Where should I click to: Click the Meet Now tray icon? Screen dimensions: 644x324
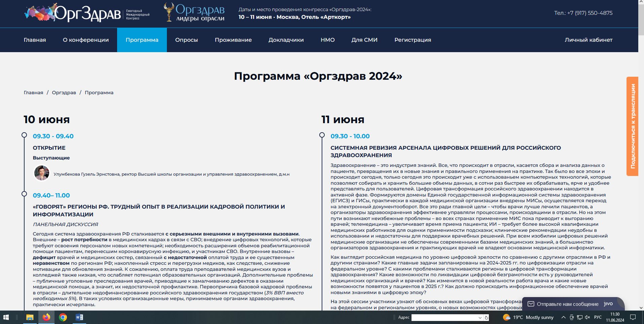[572, 317]
